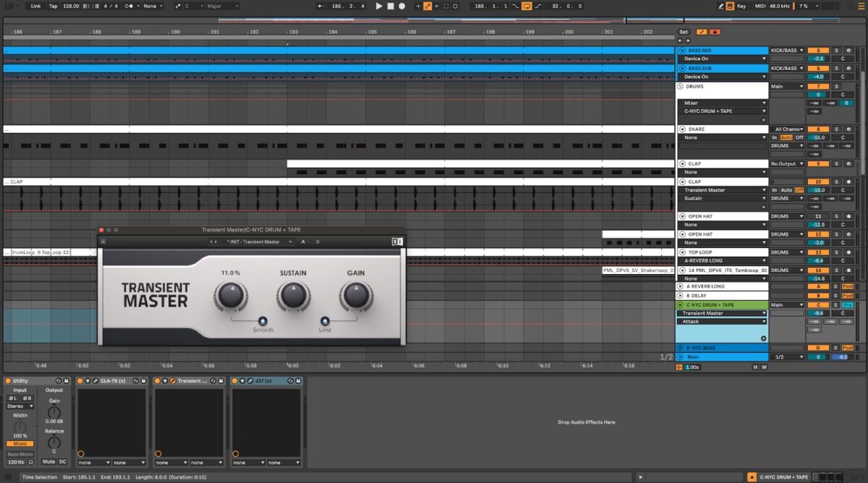Toggle Bass Mono in Utility
868x483 pixels.
click(x=20, y=453)
